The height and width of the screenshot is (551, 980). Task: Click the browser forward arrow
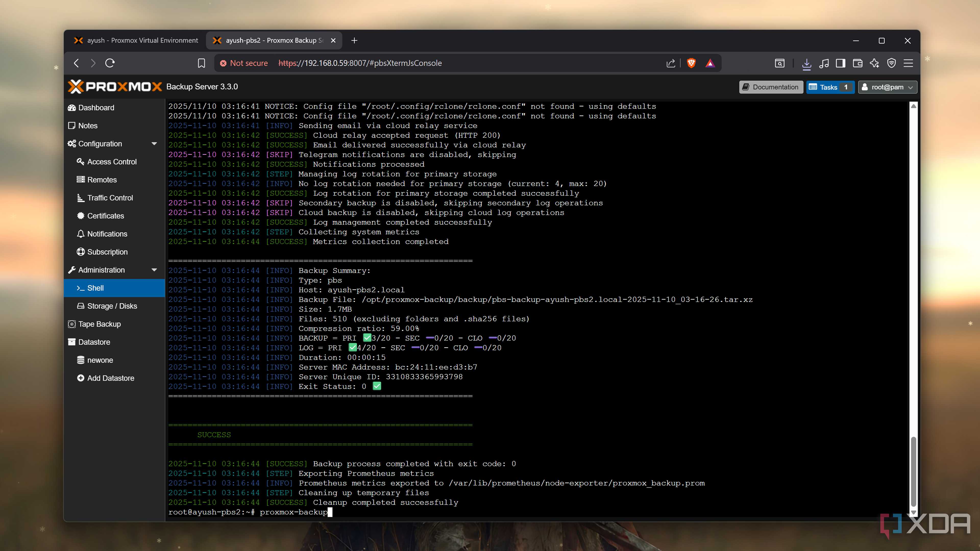click(x=93, y=63)
